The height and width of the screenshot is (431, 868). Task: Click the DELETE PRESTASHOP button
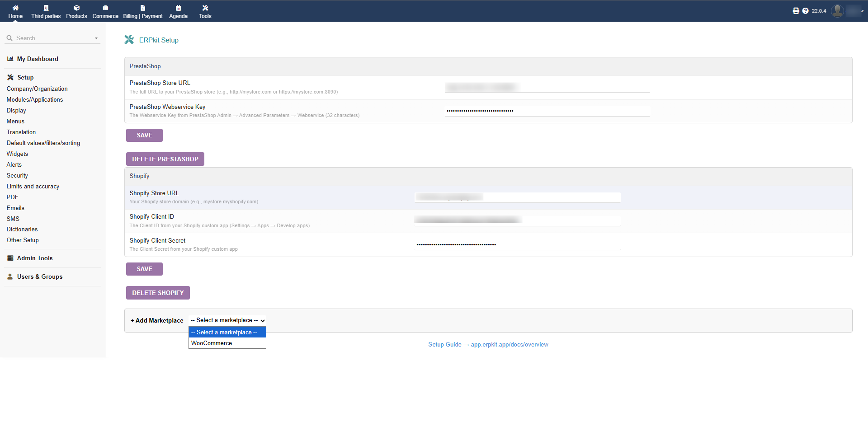[x=165, y=159]
